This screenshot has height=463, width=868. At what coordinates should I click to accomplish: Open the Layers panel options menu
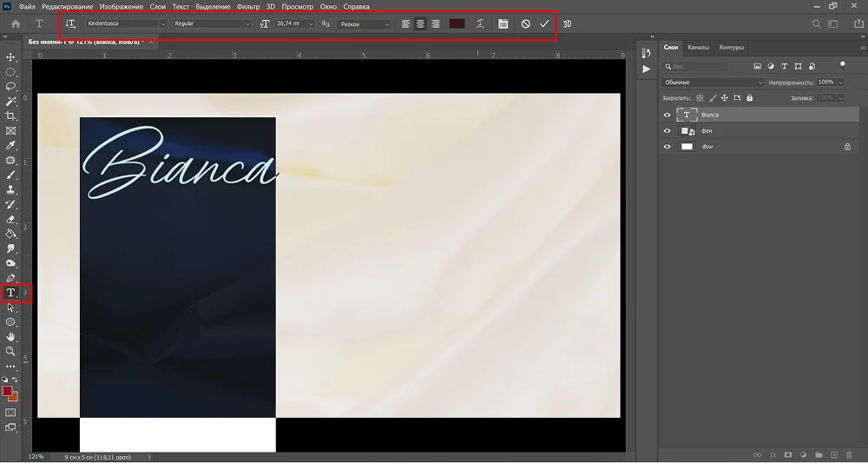pyautogui.click(x=863, y=48)
